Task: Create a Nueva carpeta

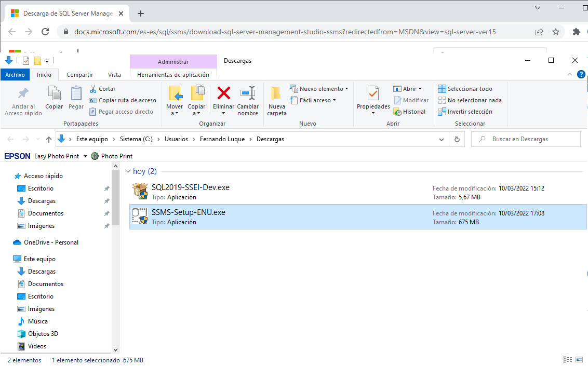Action: click(x=277, y=101)
